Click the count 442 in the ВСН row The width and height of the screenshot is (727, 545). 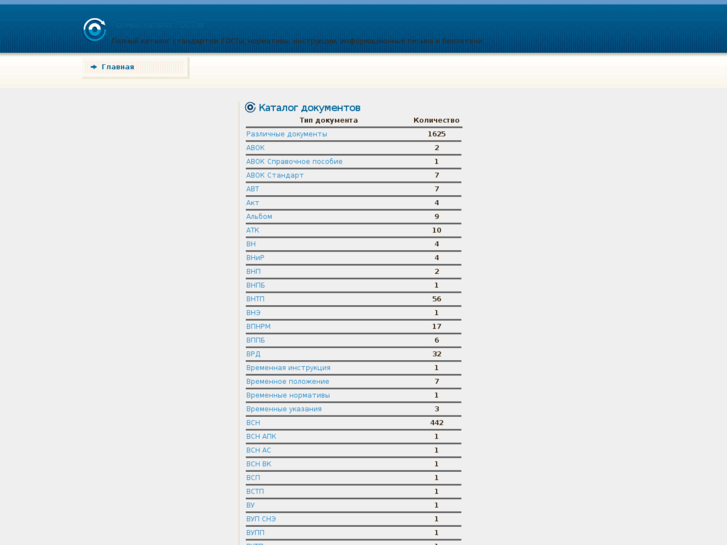436,423
